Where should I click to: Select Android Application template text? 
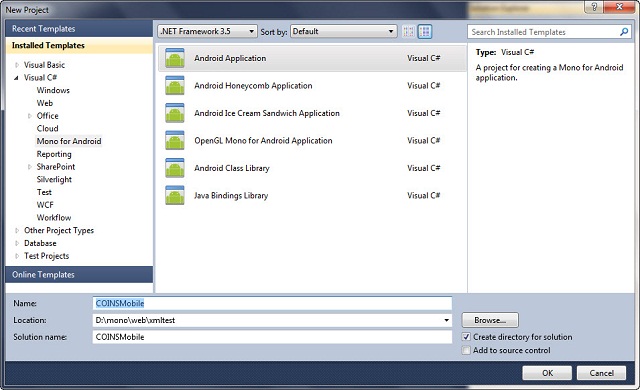(230, 58)
